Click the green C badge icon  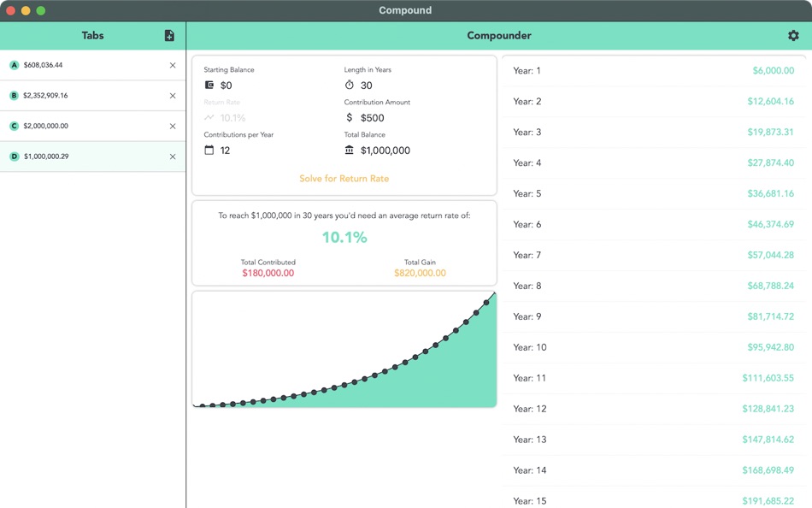(x=14, y=126)
